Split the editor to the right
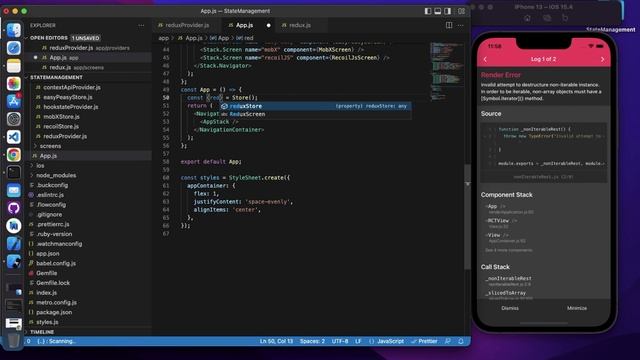640x360 pixels. coord(449,25)
